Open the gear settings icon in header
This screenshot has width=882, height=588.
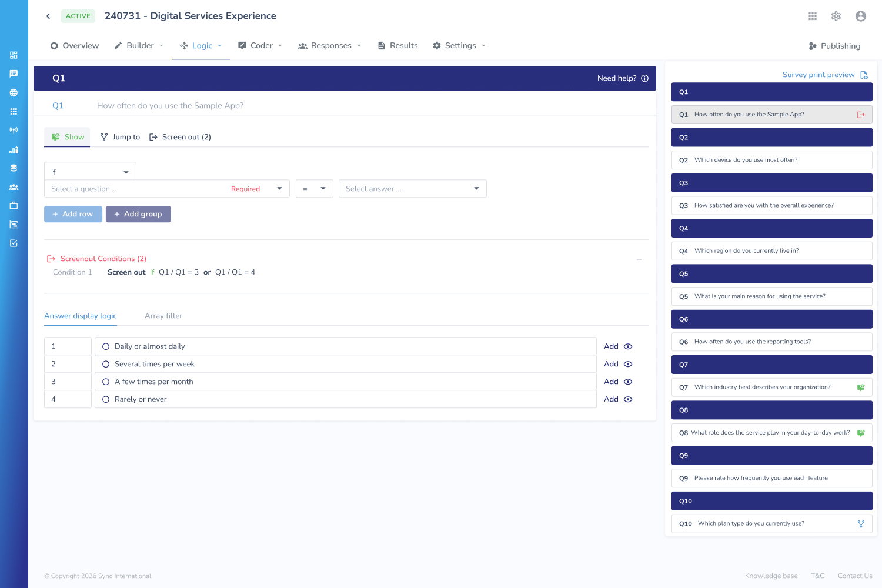point(836,16)
